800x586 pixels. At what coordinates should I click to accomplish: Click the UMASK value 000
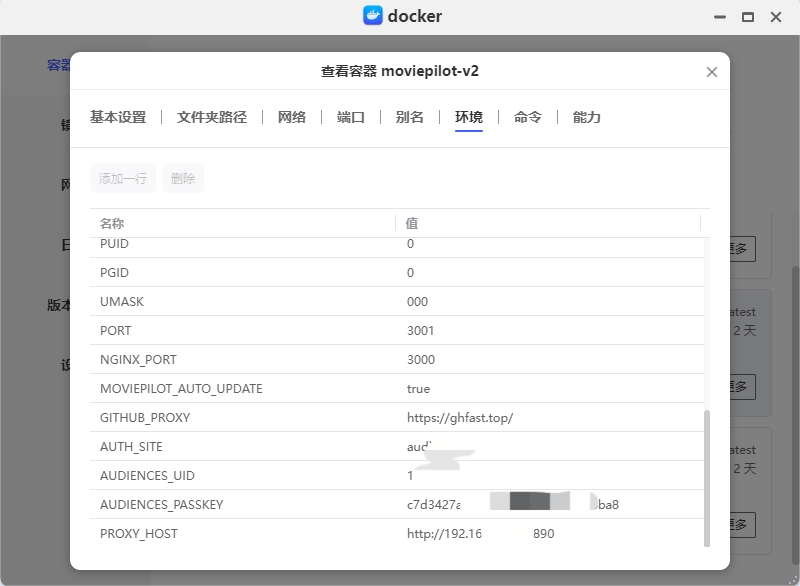pyautogui.click(x=417, y=301)
